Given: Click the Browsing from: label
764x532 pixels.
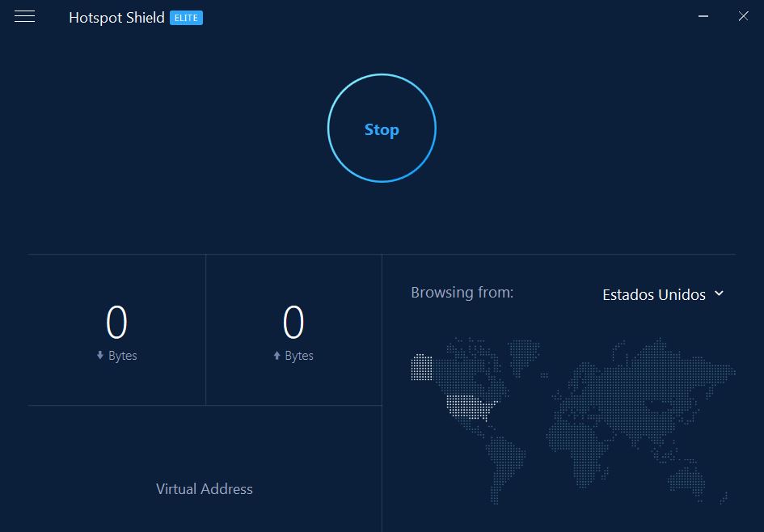Looking at the screenshot, I should point(462,293).
